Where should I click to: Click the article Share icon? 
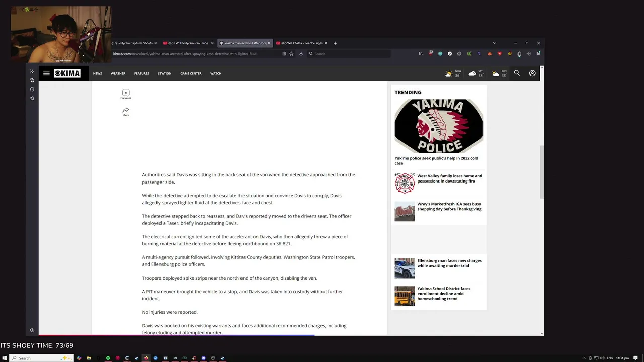126,112
